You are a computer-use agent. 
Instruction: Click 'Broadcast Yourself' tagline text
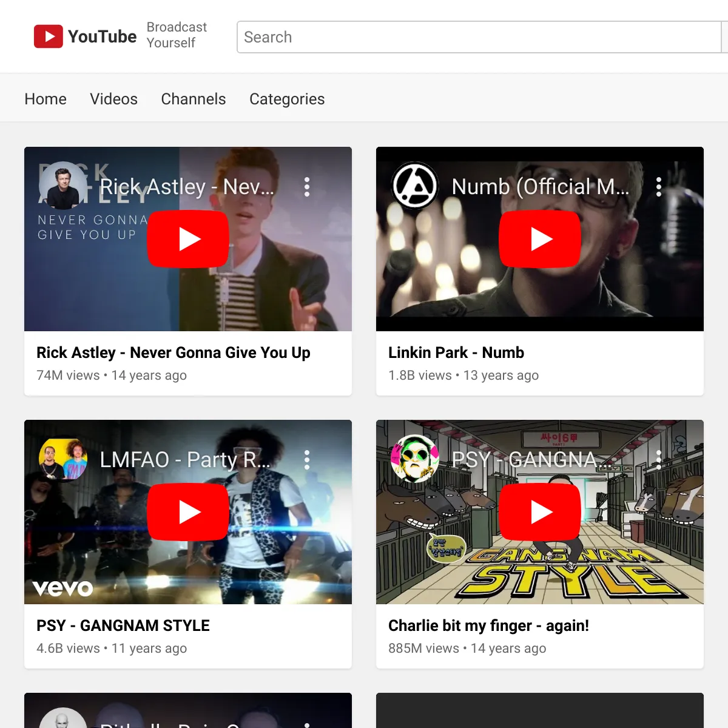177,35
